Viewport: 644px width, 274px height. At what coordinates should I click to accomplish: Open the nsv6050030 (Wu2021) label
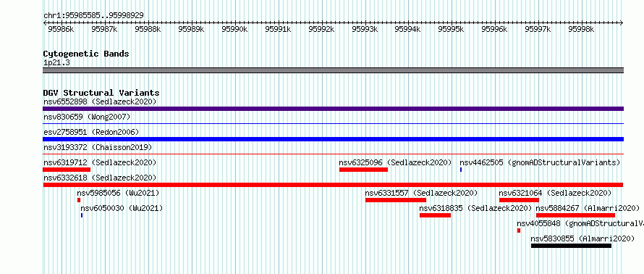pyautogui.click(x=122, y=208)
